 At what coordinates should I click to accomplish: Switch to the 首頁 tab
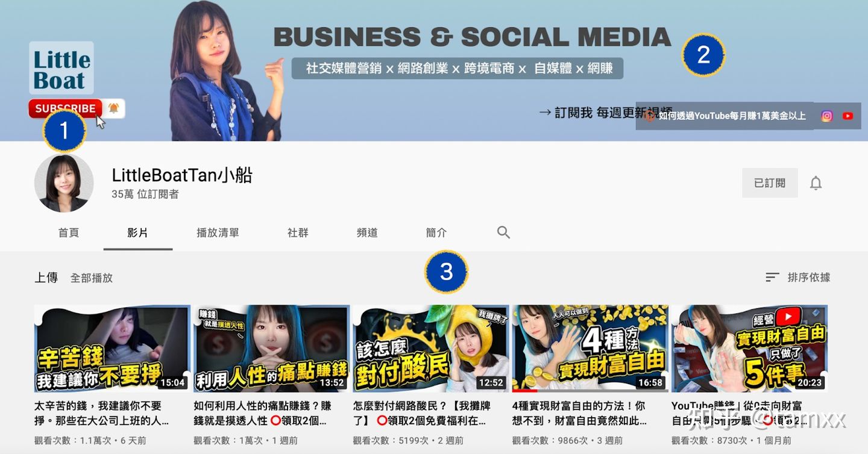coord(69,231)
